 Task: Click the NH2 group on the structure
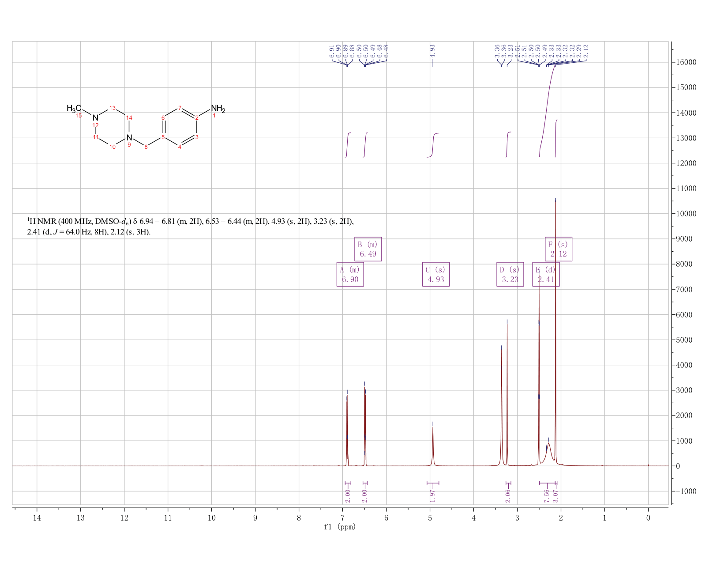[x=218, y=109]
